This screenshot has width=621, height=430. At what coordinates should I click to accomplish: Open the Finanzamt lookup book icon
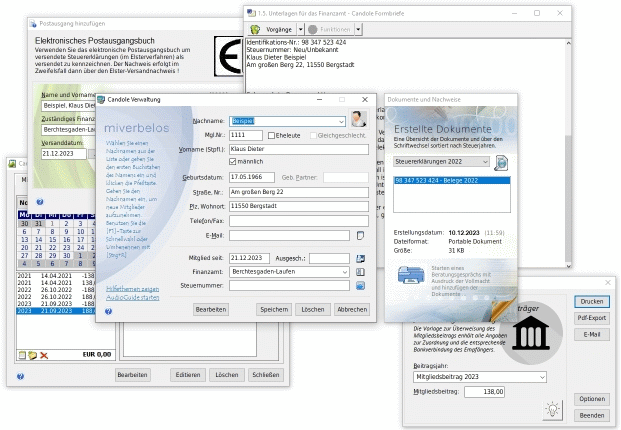click(360, 271)
